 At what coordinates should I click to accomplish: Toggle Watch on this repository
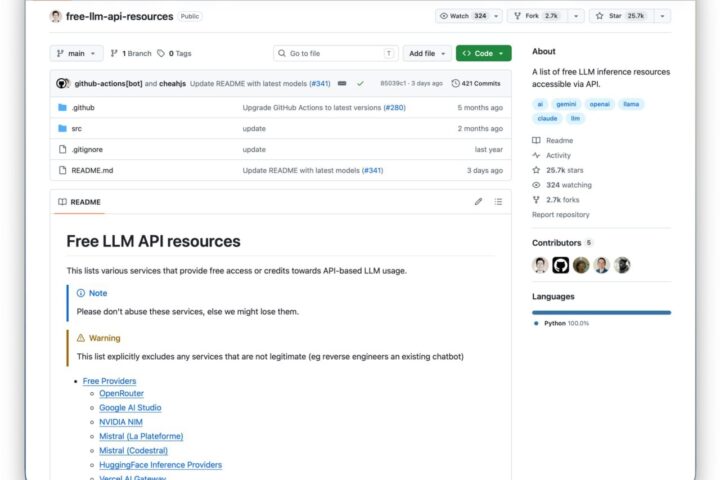tap(463, 16)
